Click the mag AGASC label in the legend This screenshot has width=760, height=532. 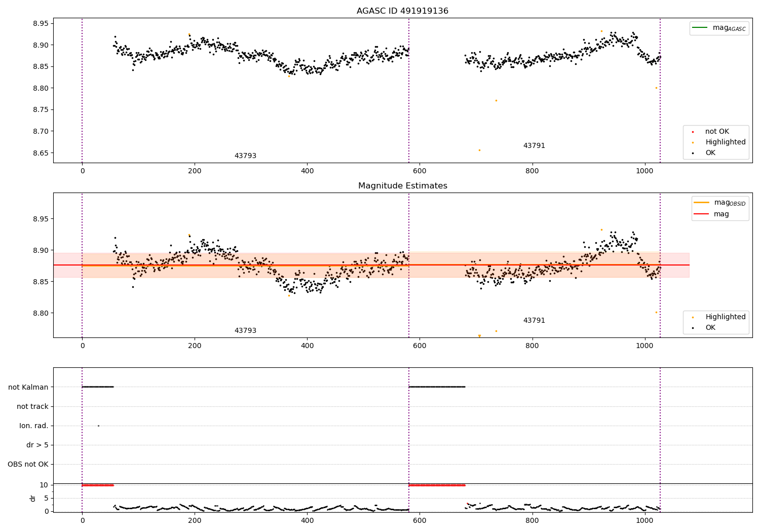pyautogui.click(x=729, y=28)
